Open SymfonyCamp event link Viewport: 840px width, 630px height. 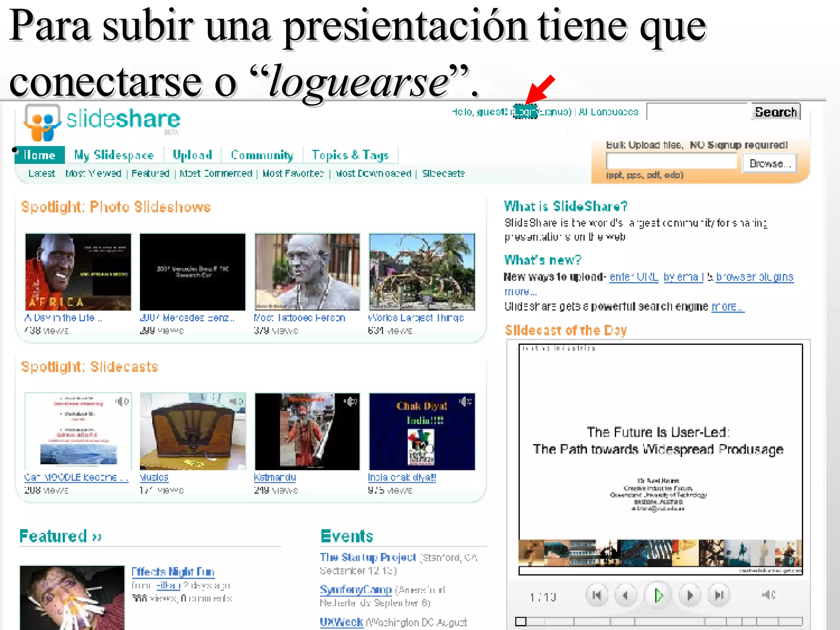(356, 590)
